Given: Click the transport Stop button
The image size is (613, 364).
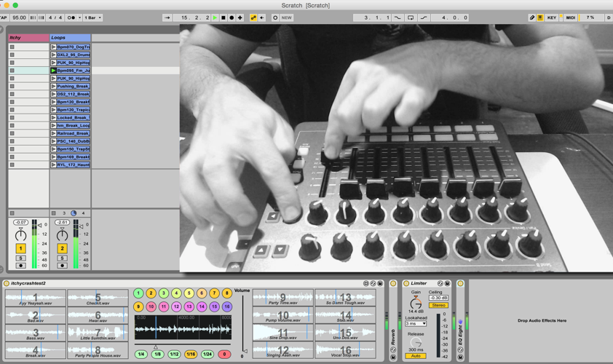Looking at the screenshot, I should pyautogui.click(x=223, y=17).
